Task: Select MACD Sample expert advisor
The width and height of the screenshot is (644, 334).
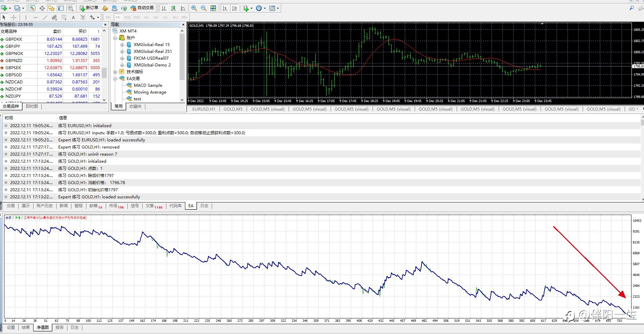Action: pos(148,85)
